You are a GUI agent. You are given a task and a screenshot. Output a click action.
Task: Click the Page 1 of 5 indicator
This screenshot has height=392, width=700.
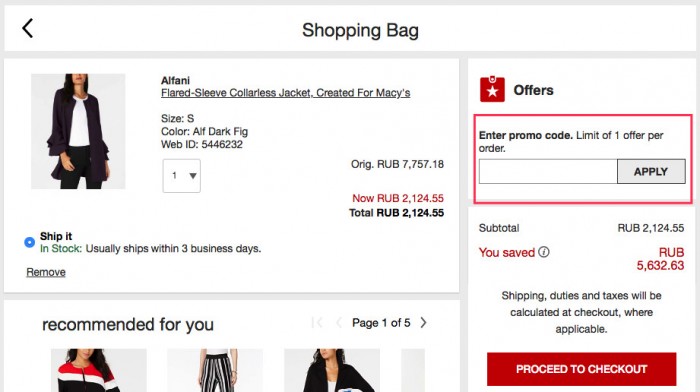pyautogui.click(x=381, y=322)
